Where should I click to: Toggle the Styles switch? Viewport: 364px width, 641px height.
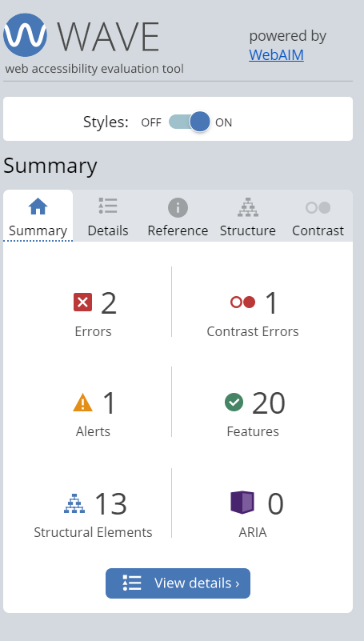(x=189, y=122)
